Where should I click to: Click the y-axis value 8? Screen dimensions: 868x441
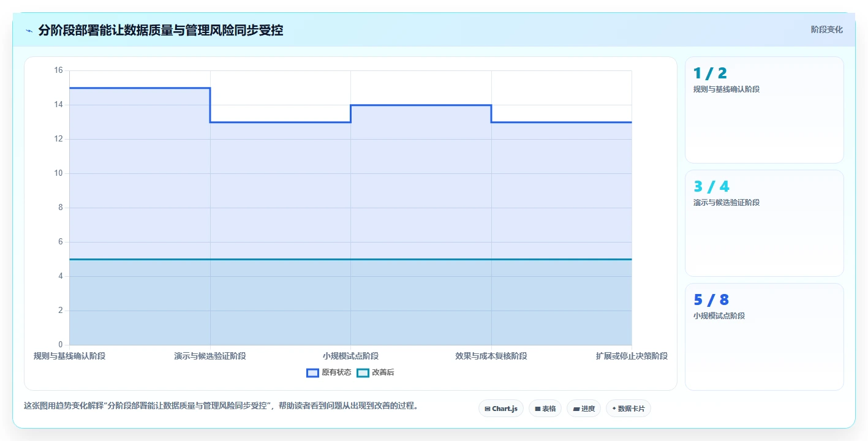(61, 208)
